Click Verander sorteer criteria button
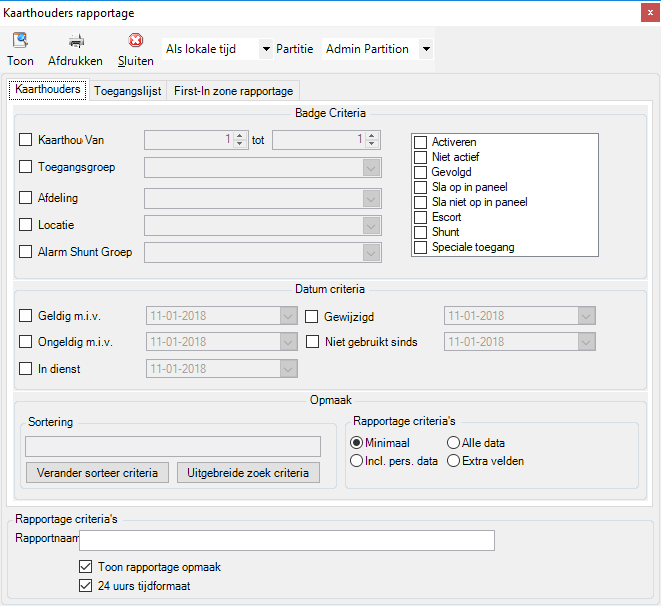Viewport: 661px width, 606px height. (97, 473)
